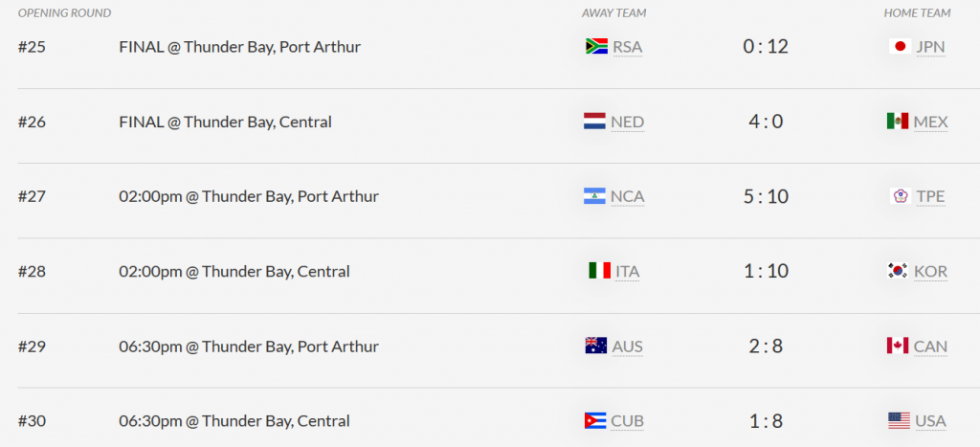Click the South Africa flag icon

[x=596, y=46]
